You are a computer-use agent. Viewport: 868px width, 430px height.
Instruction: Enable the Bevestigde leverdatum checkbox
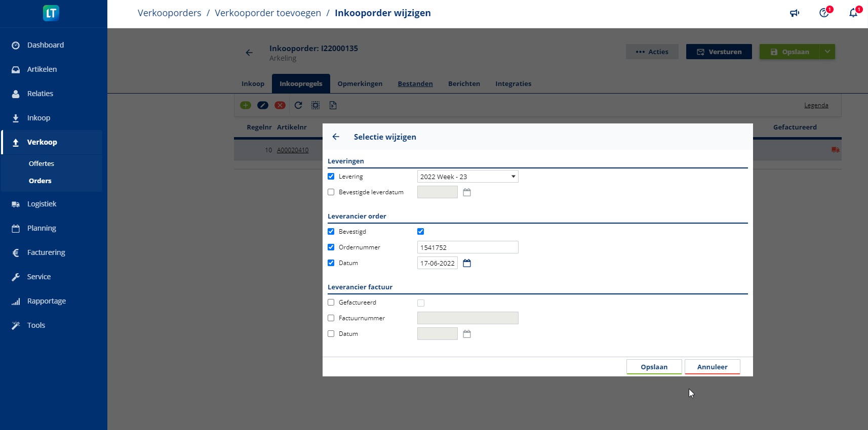(331, 192)
